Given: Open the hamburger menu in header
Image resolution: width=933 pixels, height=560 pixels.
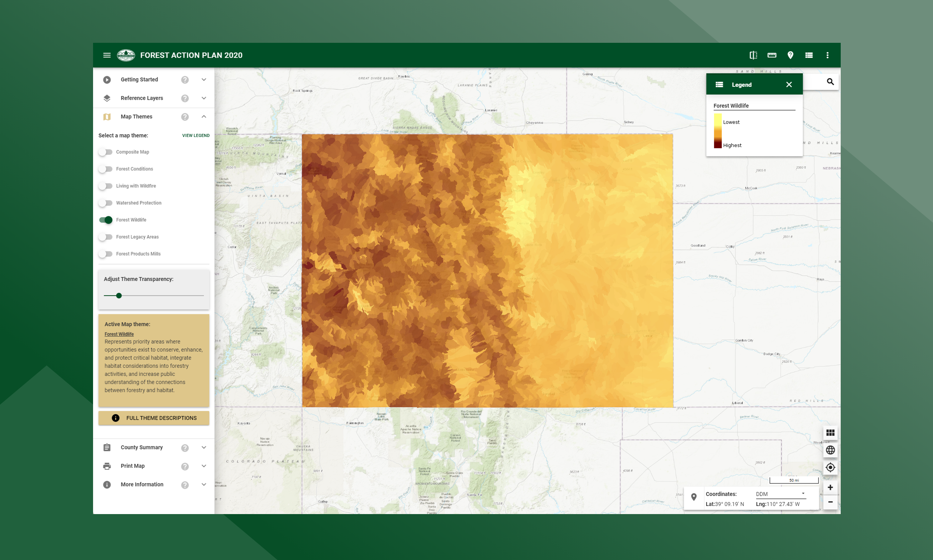Looking at the screenshot, I should (x=107, y=55).
